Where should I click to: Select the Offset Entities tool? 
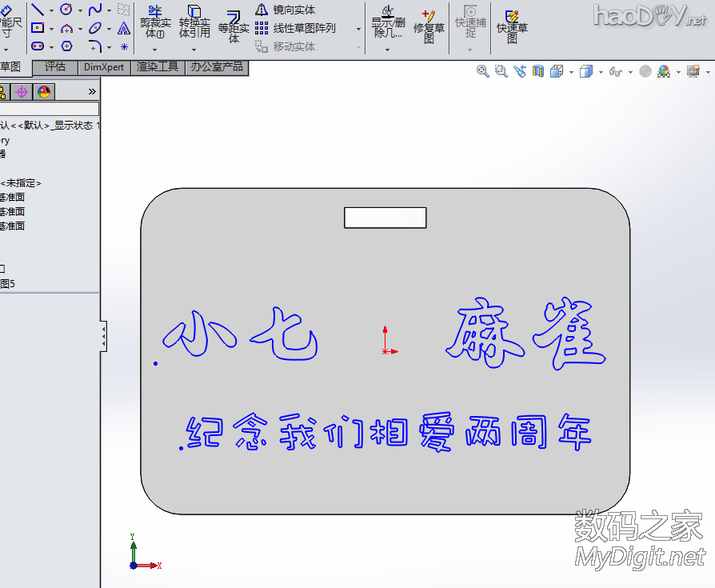[233, 24]
